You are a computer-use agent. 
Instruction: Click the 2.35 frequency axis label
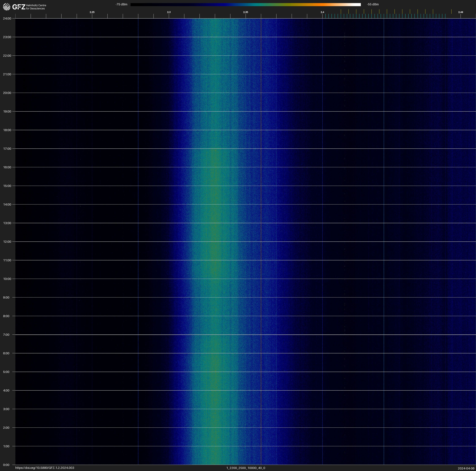click(246, 12)
